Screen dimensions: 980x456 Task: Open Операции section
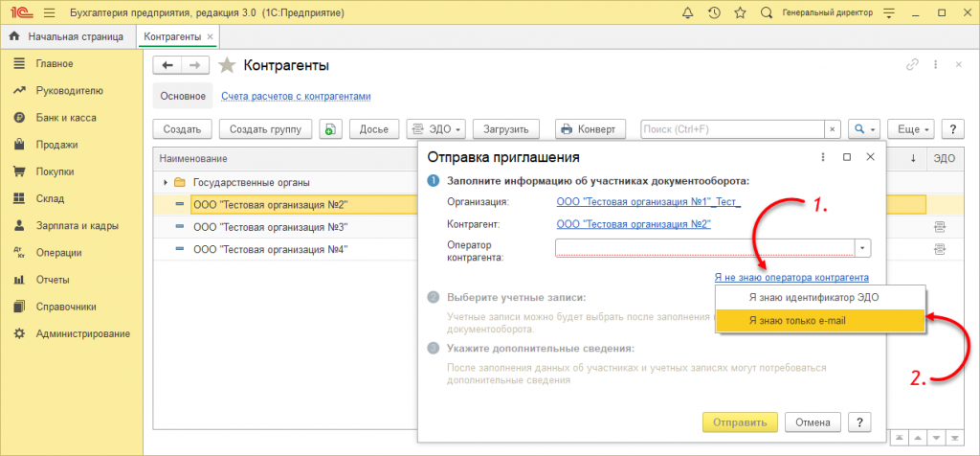coord(58,253)
